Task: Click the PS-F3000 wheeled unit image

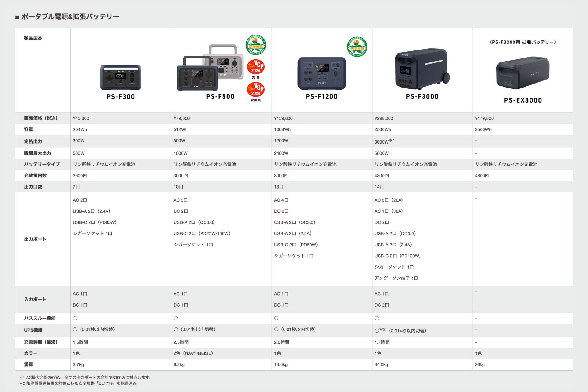Action: (x=422, y=69)
